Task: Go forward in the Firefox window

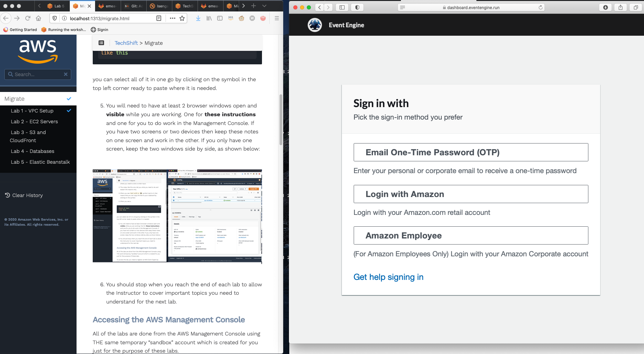Action: click(17, 18)
